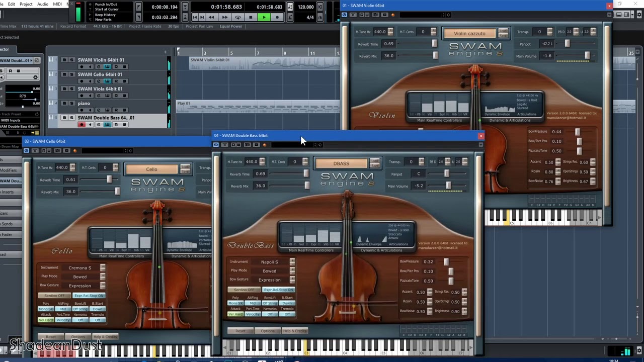This screenshot has width=644, height=362.
Task: Open Options in Double Bass plugin
Action: pos(268,331)
